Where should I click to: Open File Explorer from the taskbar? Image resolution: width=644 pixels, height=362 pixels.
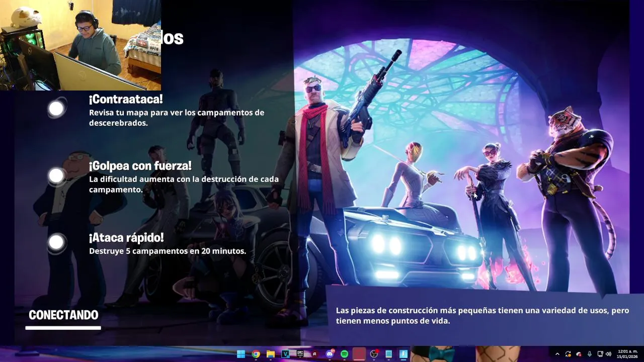(271, 354)
